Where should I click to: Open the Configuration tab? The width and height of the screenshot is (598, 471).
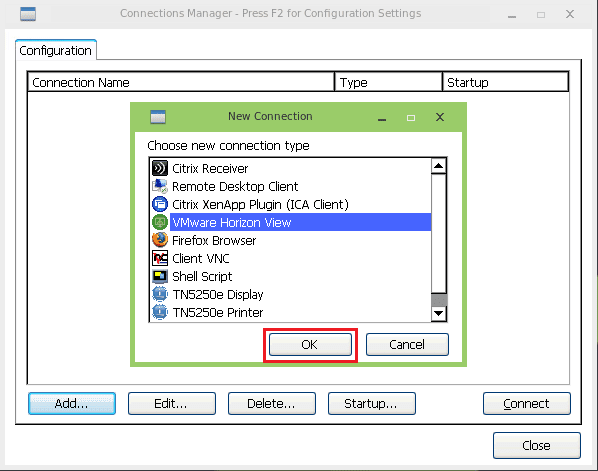click(56, 50)
